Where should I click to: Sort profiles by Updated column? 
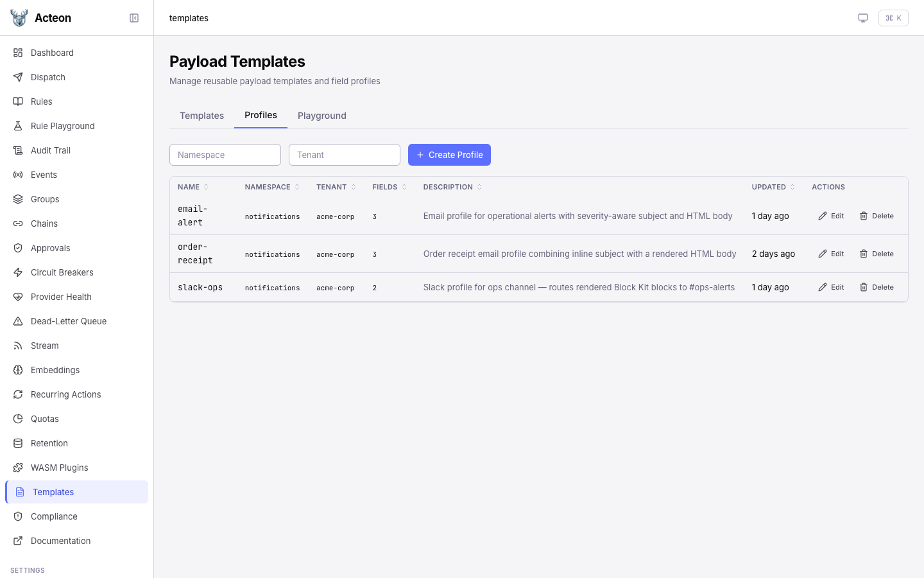pos(773,187)
